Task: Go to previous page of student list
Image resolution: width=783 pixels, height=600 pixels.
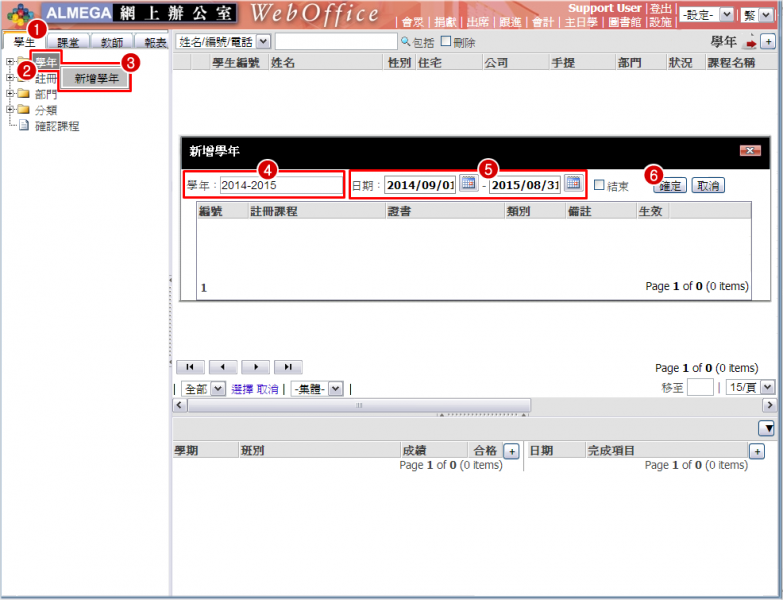Action: point(222,367)
